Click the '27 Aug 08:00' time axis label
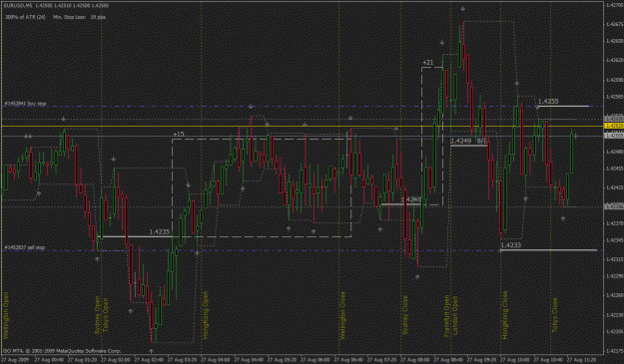This screenshot has height=364, width=624. (x=415, y=360)
